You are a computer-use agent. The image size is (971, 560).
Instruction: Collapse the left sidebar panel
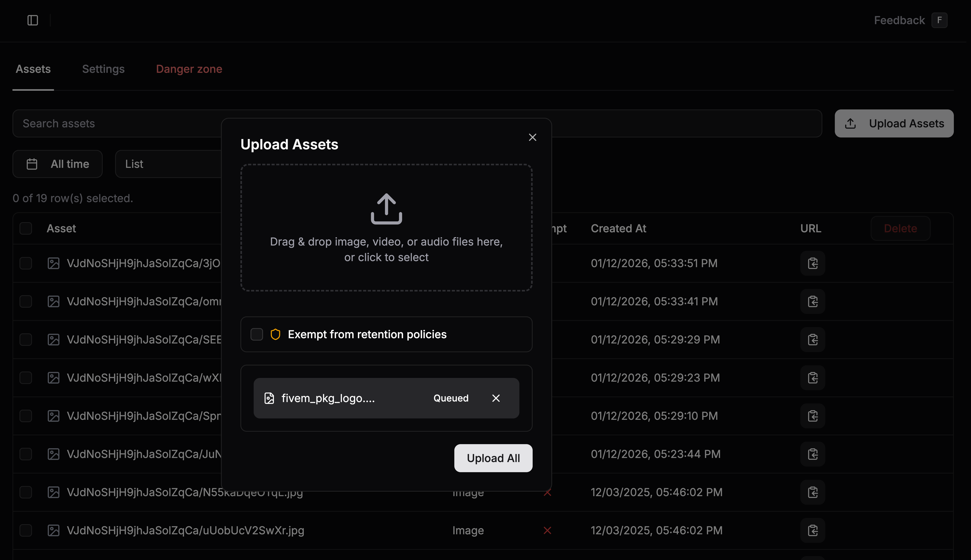point(32,20)
